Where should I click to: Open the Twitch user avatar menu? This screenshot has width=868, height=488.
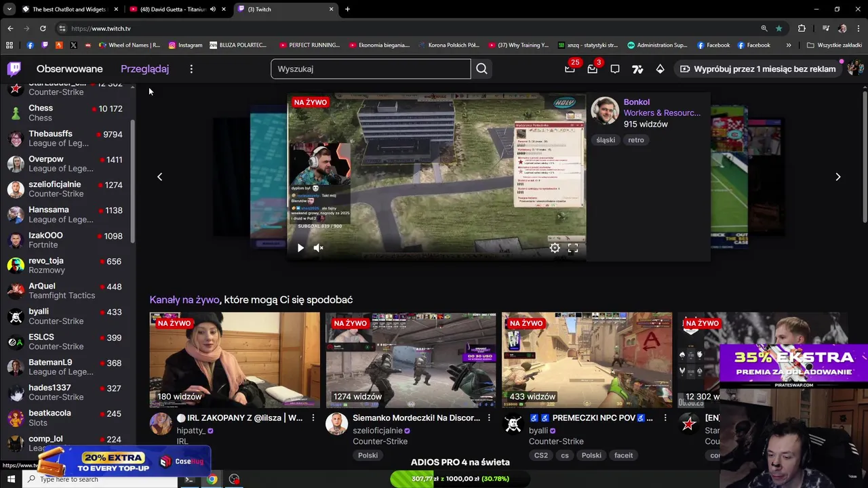855,68
